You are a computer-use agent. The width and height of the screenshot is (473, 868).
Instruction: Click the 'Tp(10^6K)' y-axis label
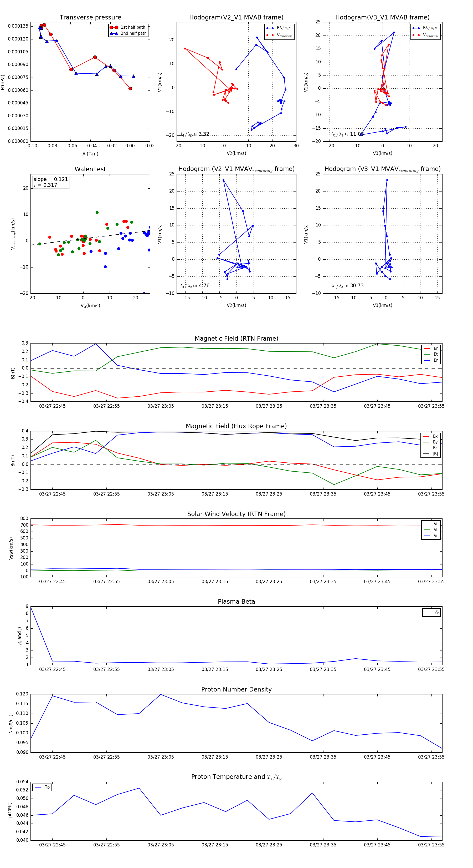pyautogui.click(x=10, y=811)
